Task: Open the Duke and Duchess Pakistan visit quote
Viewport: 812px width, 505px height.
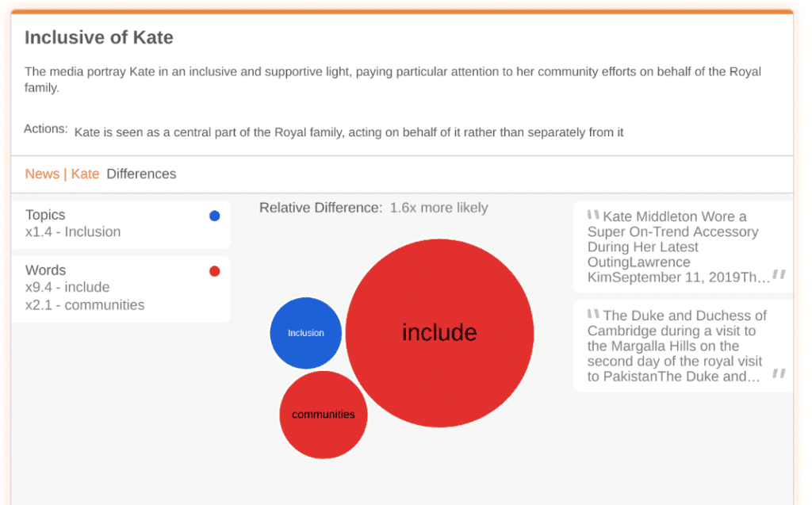Action: click(677, 346)
